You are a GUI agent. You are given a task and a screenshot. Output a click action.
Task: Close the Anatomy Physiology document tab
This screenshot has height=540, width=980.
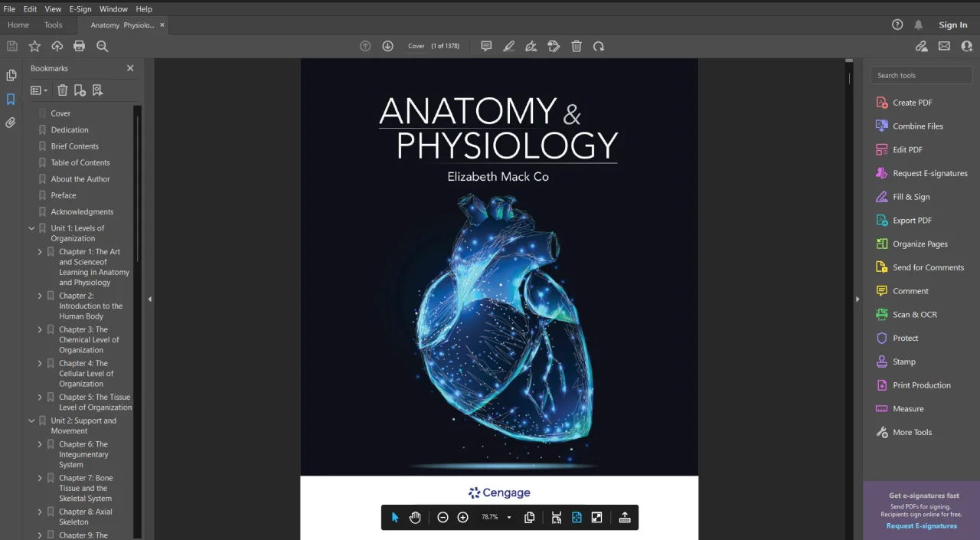(x=162, y=25)
